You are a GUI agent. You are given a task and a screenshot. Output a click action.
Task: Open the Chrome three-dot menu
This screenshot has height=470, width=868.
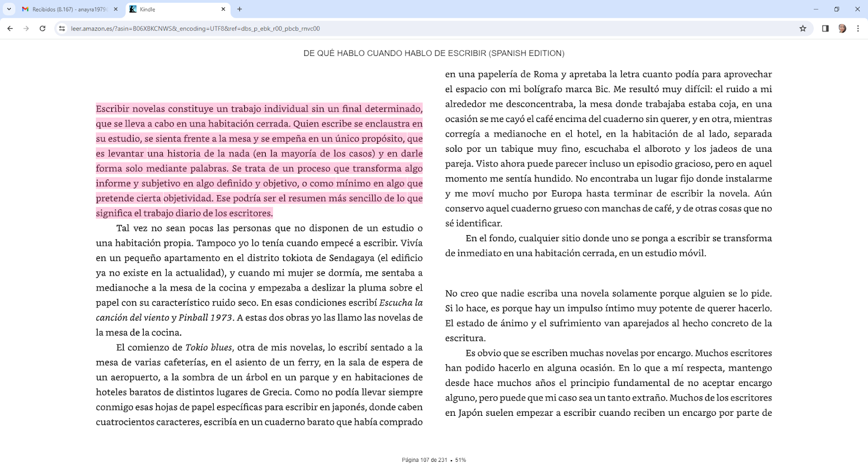pyautogui.click(x=858, y=28)
